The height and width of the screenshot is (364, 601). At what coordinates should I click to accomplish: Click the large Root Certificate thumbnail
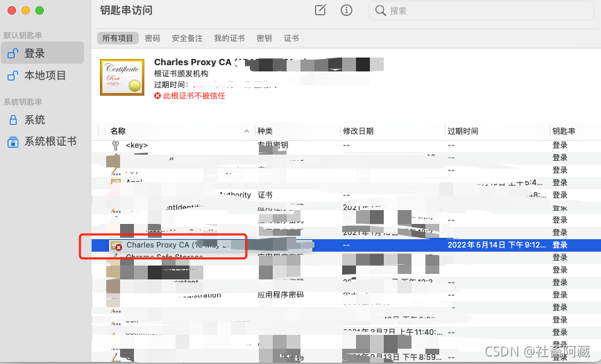tap(122, 77)
